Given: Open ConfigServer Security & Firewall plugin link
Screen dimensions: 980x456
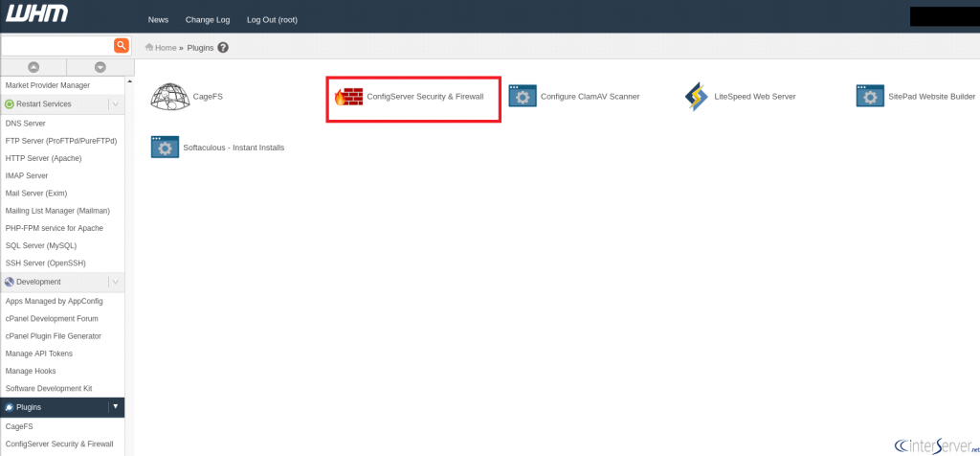Looking at the screenshot, I should click(x=425, y=97).
